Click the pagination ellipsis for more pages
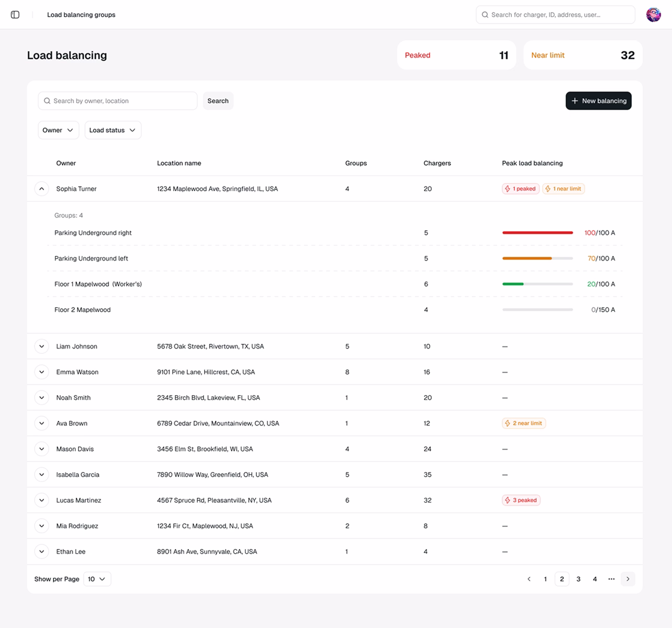 [611, 579]
